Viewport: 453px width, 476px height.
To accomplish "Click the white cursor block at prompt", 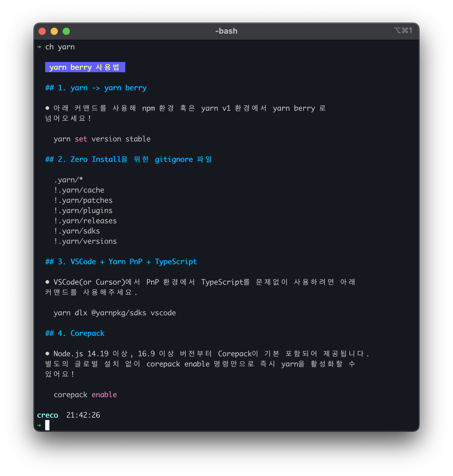I will pyautogui.click(x=47, y=425).
